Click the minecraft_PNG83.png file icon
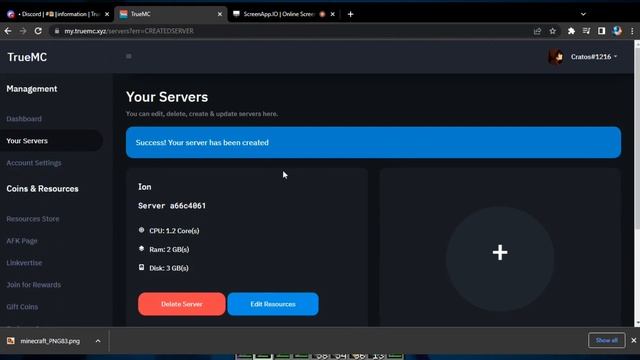Image resolution: width=640 pixels, height=360 pixels. click(x=11, y=341)
